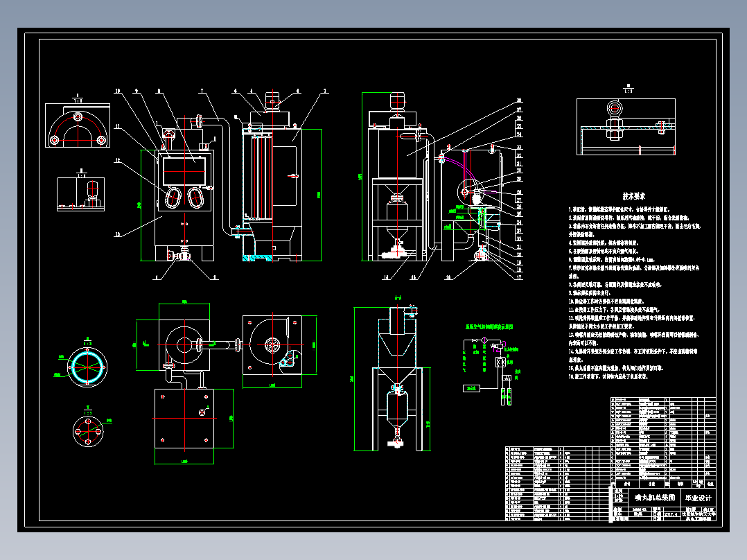Click the circular cabinet opening in top view
Screen dimensions: 747x560
(x=184, y=344)
